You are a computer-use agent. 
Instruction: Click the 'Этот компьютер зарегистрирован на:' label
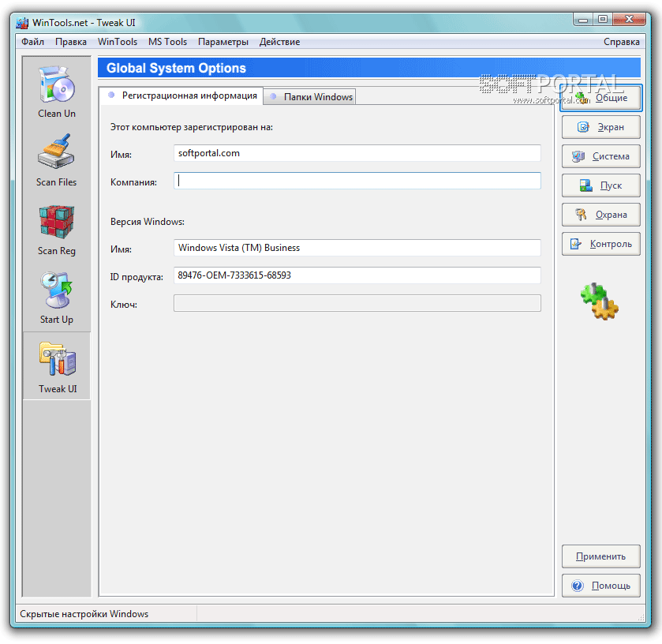[192, 127]
